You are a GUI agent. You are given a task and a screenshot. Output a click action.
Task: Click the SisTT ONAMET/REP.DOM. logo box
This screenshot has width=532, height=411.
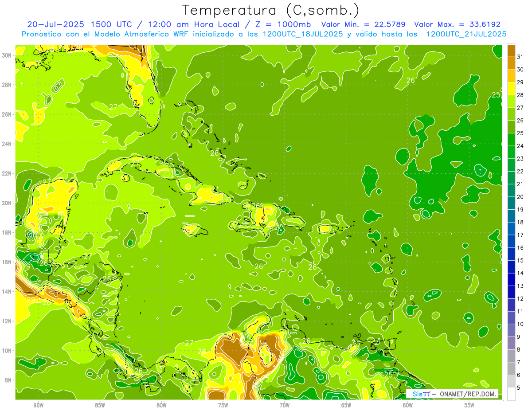point(452,394)
